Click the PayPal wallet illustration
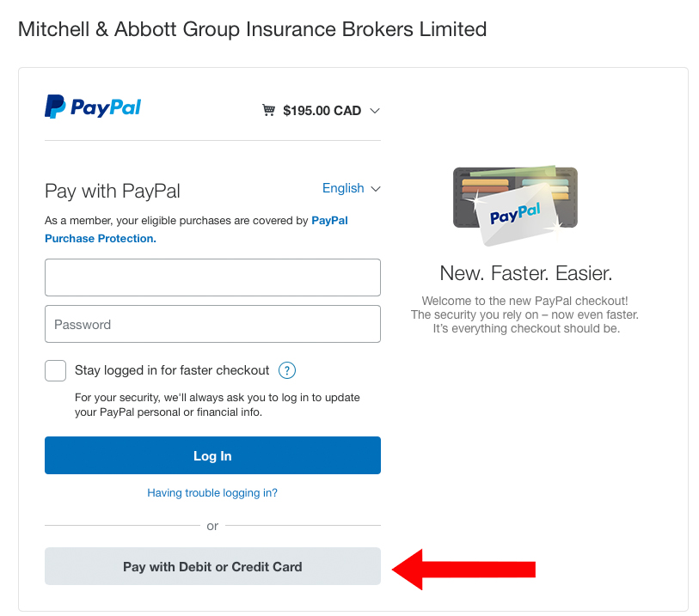The width and height of the screenshot is (699, 616). (x=515, y=206)
